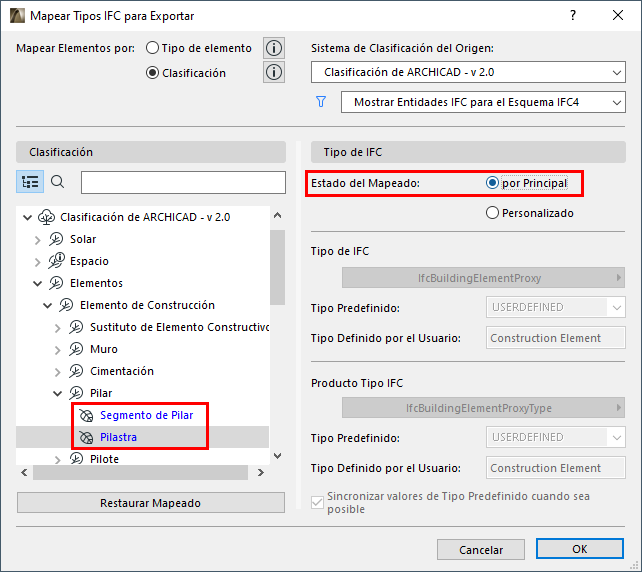Select the Muro classification item
Image resolution: width=642 pixels, height=572 pixels.
coord(104,349)
